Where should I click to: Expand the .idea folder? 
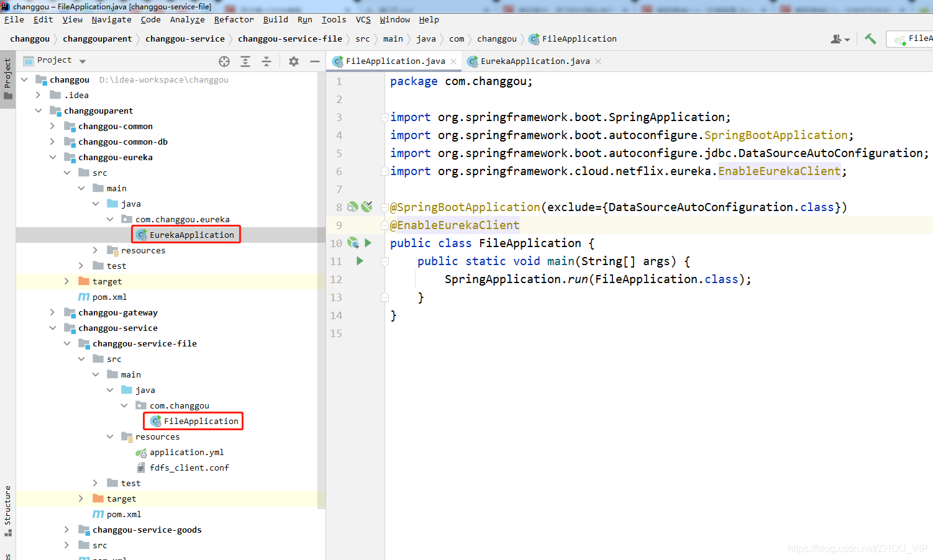coord(39,95)
